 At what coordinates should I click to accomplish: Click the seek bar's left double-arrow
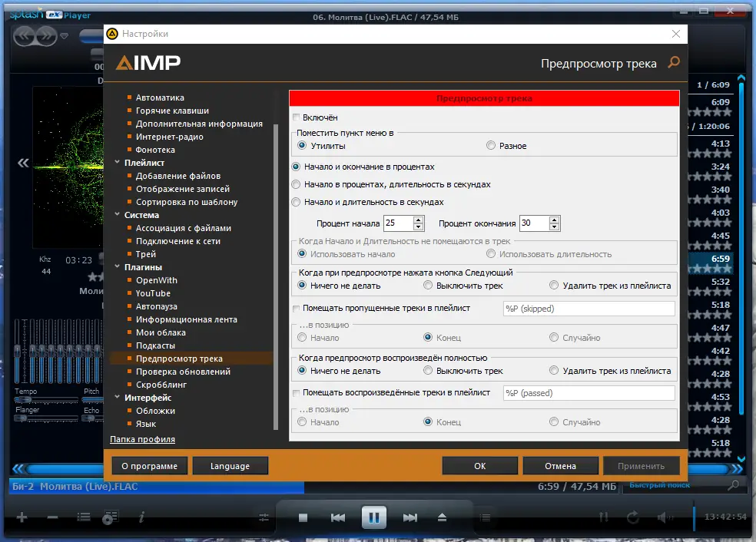click(18, 468)
